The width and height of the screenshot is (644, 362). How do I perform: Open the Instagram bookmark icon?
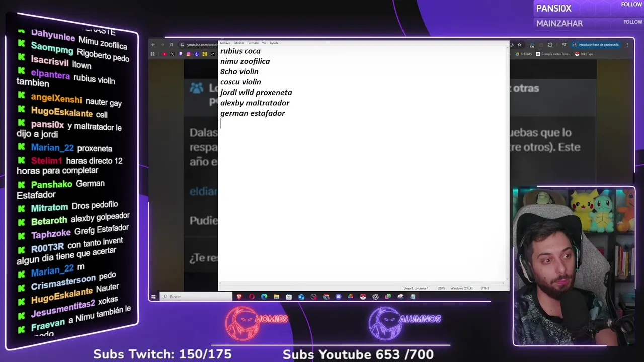(189, 54)
